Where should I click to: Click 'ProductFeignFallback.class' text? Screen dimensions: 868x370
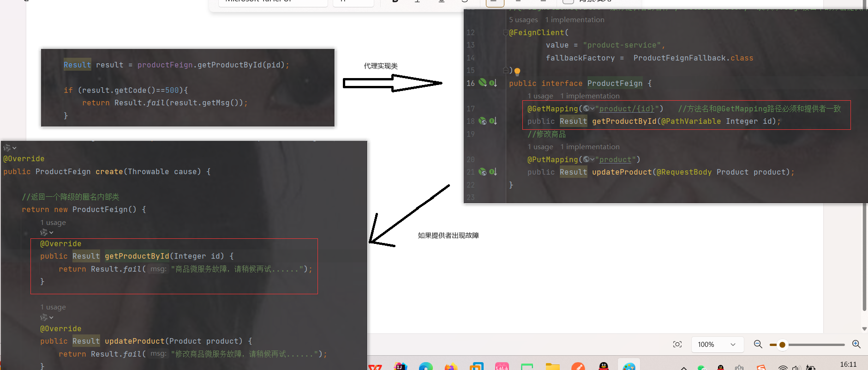pos(693,58)
